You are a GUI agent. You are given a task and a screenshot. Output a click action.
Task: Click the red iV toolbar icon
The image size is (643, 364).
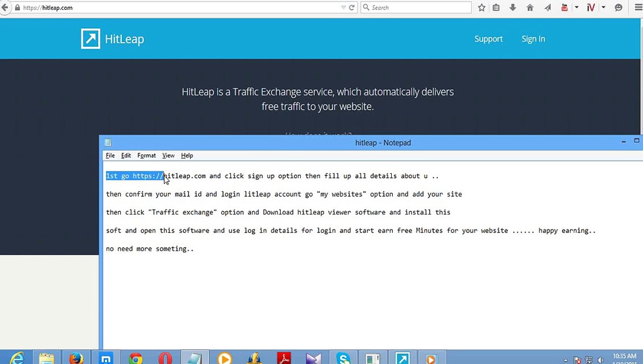tap(590, 8)
